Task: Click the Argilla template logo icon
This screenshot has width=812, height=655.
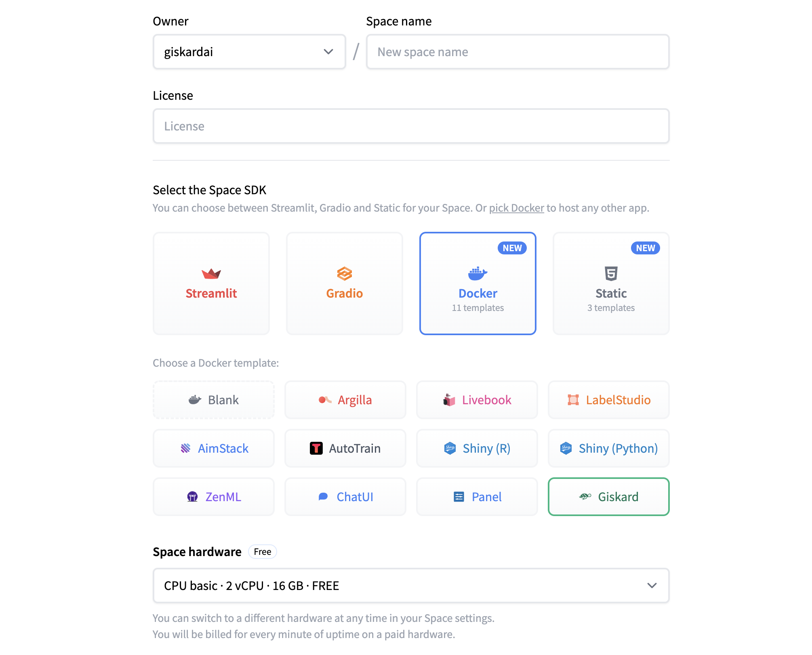Action: point(325,400)
